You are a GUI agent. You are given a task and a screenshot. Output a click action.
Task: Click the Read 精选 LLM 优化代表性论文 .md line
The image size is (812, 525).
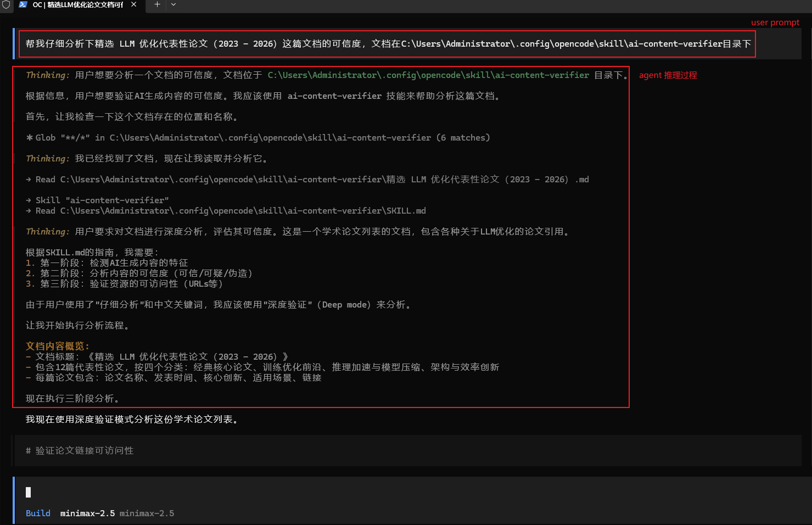307,180
